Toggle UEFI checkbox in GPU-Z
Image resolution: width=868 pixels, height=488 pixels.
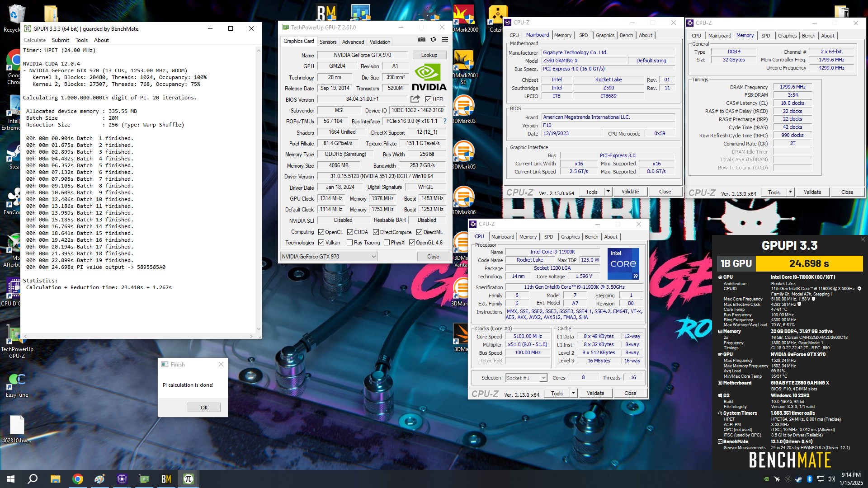[x=428, y=99]
